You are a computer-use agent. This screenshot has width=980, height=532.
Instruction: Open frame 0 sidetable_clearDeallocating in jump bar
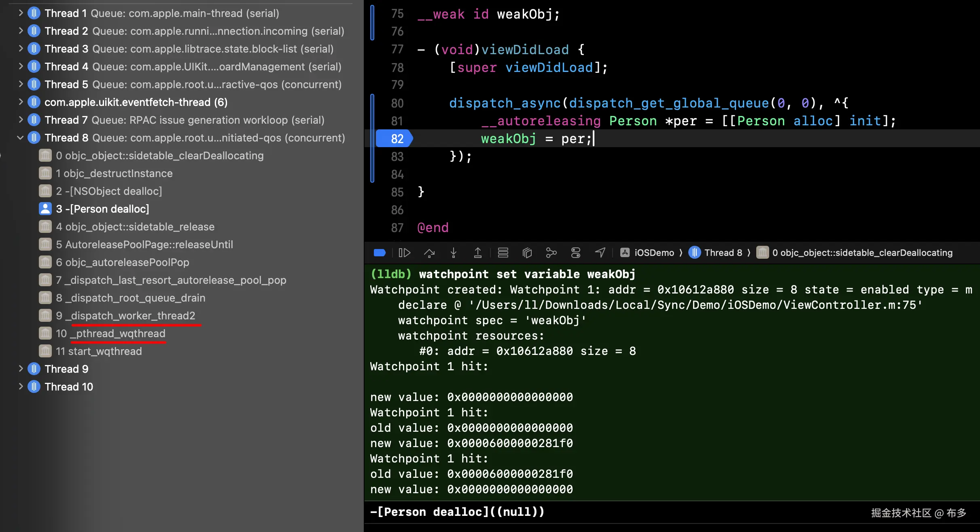pos(862,253)
